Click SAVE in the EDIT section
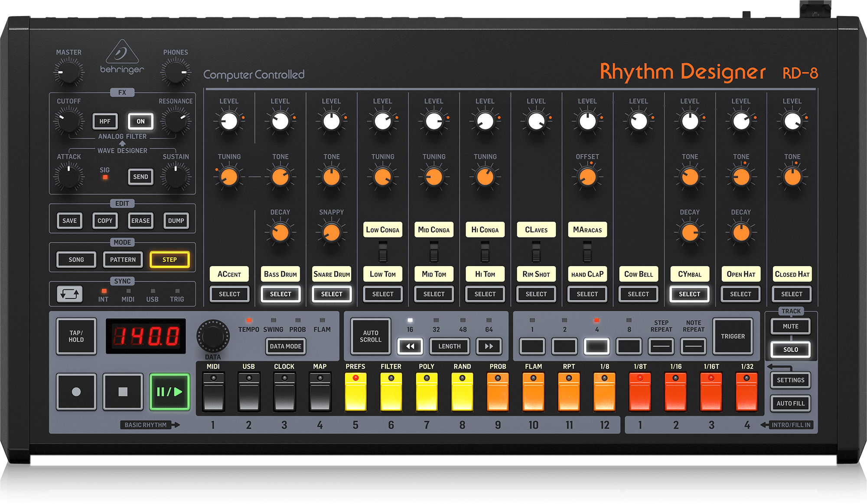The width and height of the screenshot is (867, 504). point(69,221)
